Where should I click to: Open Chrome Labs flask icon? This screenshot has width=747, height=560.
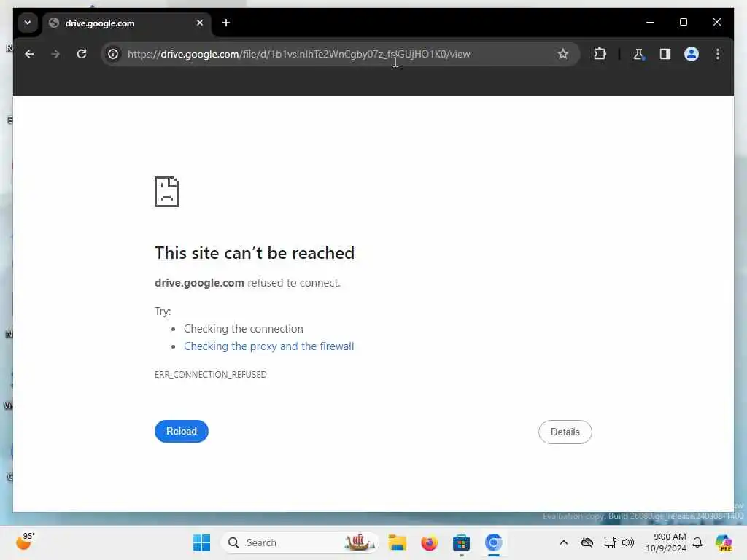click(638, 54)
